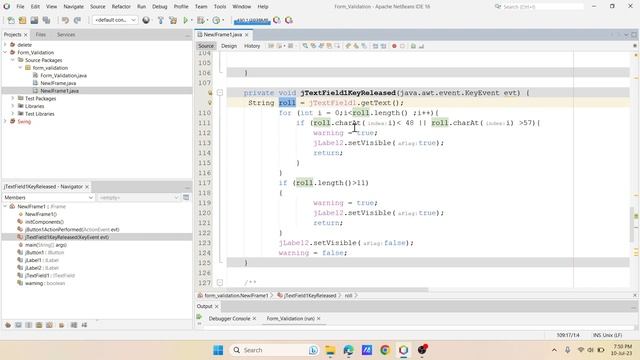Click the Save All toolbar icon

click(47, 20)
